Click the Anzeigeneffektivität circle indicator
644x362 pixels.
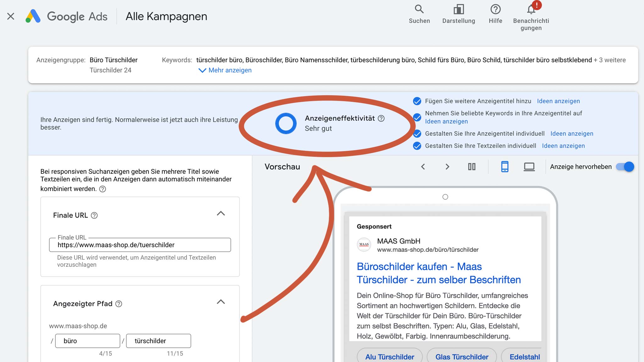pos(286,123)
